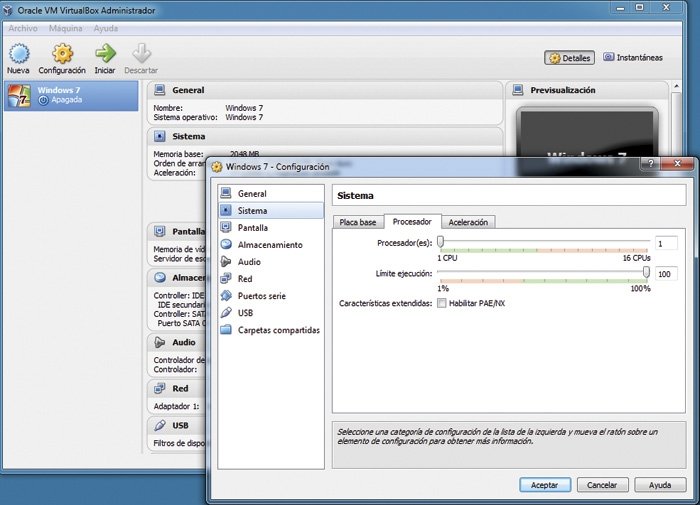Screen dimensions: 700x505
Task: Open Red category in settings dialog
Action: click(271, 279)
